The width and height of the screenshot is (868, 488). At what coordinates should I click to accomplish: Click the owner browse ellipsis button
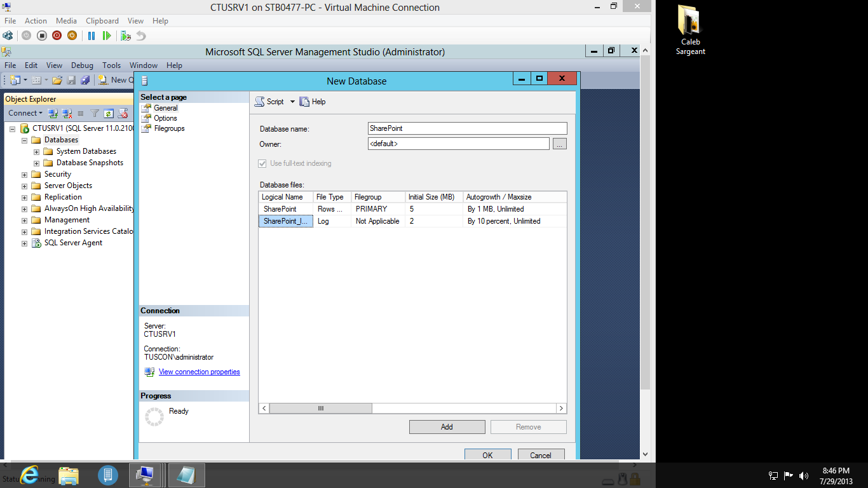coord(559,144)
